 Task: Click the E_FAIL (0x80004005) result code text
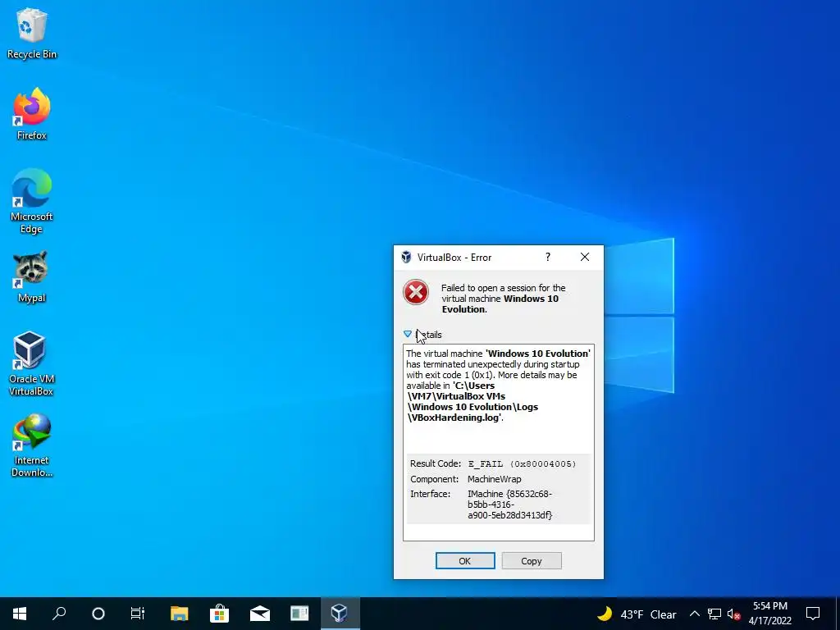pyautogui.click(x=522, y=464)
